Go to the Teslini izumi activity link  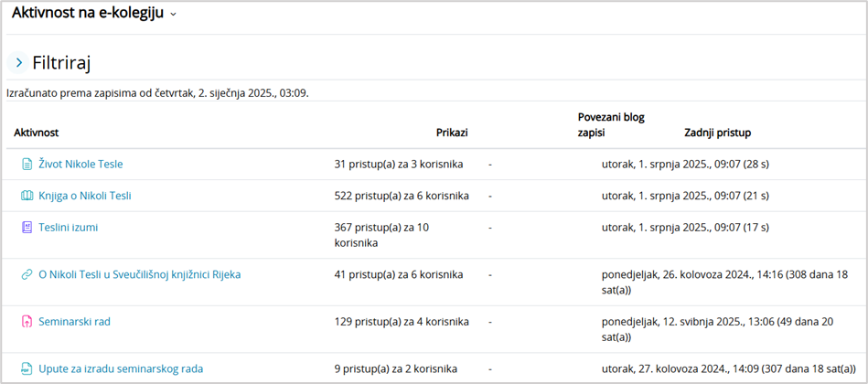click(68, 228)
